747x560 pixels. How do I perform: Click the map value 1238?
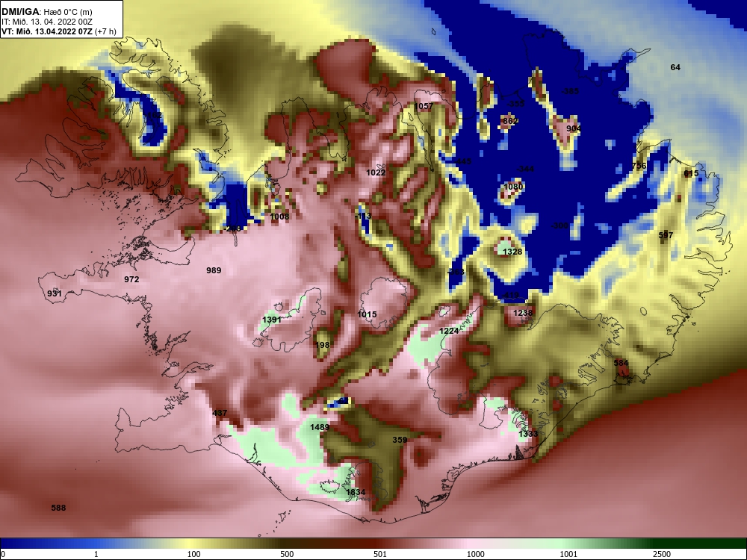(x=523, y=313)
